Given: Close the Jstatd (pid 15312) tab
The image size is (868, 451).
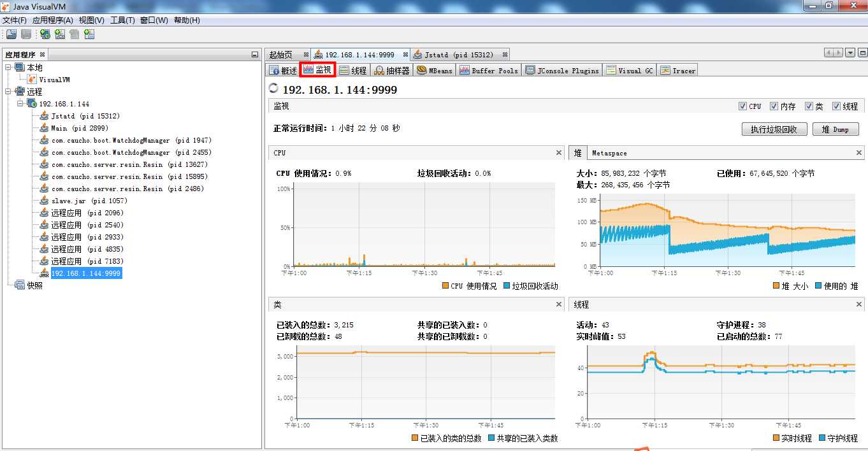Looking at the screenshot, I should click(504, 55).
